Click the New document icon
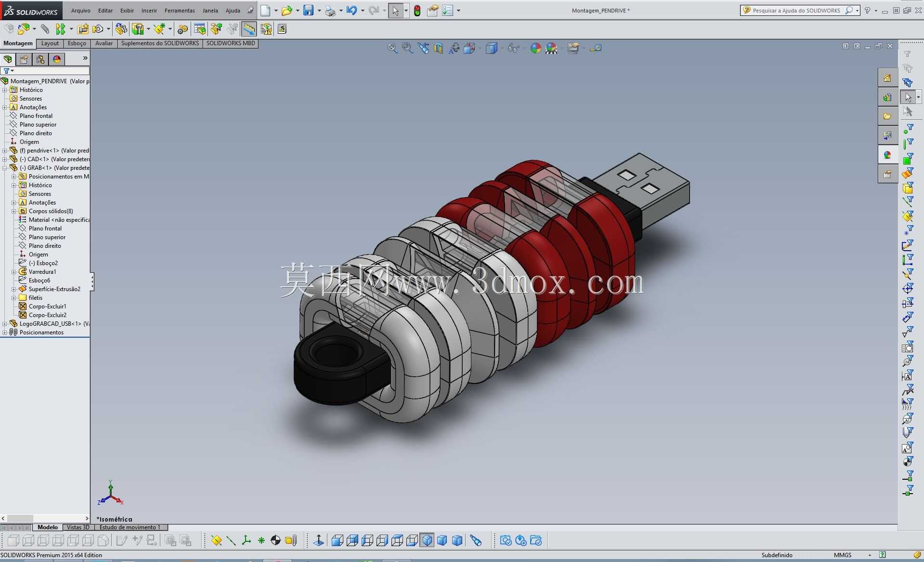Screen dimensions: 924x562 (265, 11)
